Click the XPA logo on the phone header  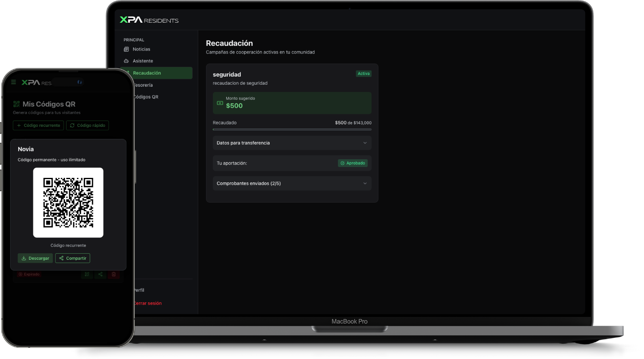point(36,82)
